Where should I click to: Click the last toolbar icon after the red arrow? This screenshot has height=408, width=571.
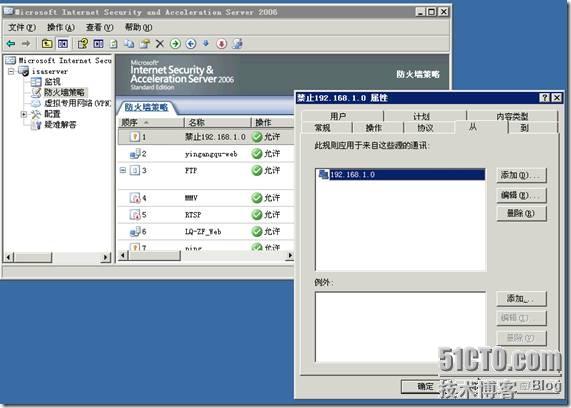(237, 44)
